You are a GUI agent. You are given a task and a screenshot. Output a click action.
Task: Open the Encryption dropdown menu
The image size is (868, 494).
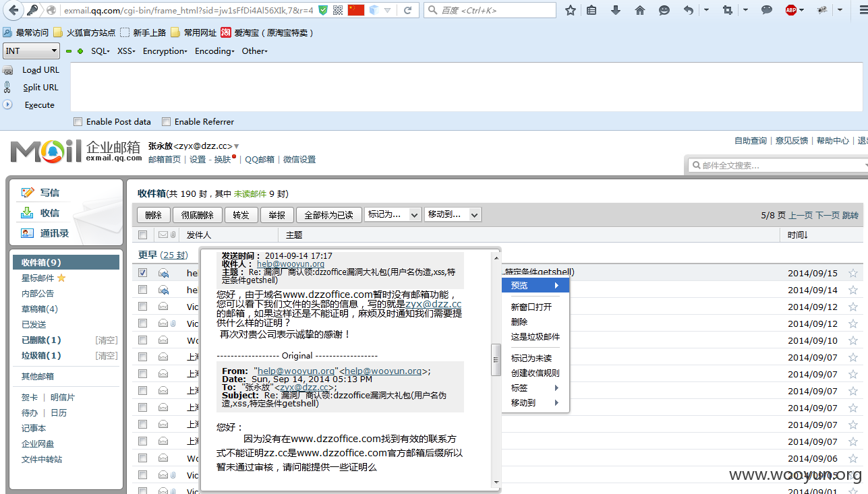tap(165, 51)
